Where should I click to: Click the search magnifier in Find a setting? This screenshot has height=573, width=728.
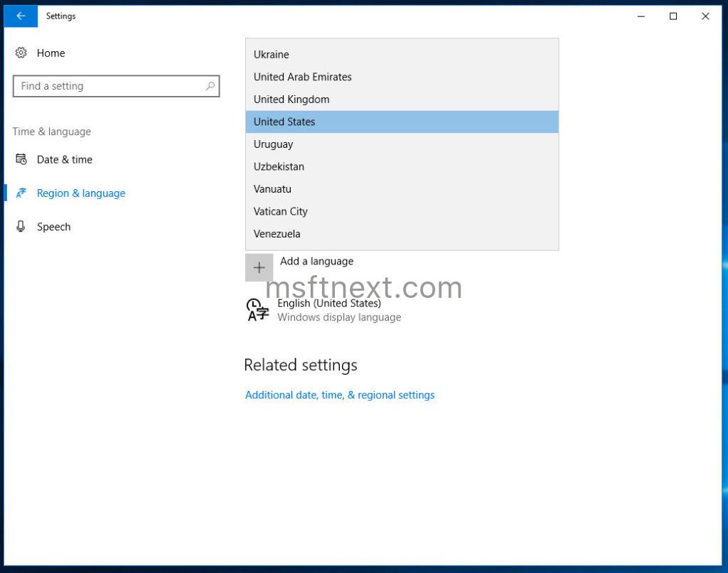click(x=210, y=86)
